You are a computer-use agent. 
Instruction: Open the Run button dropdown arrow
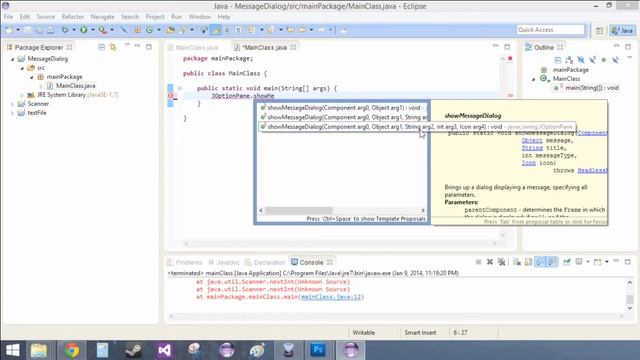[x=93, y=30]
